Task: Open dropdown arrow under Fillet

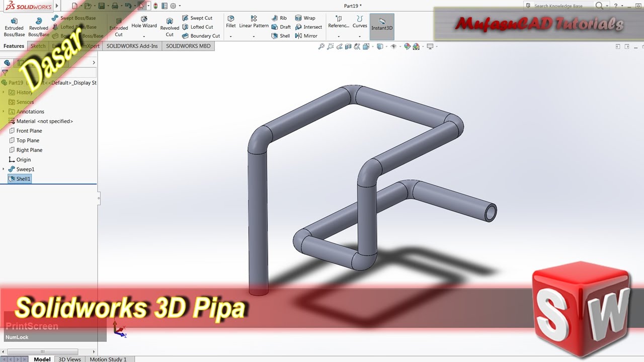Action: coord(231,36)
